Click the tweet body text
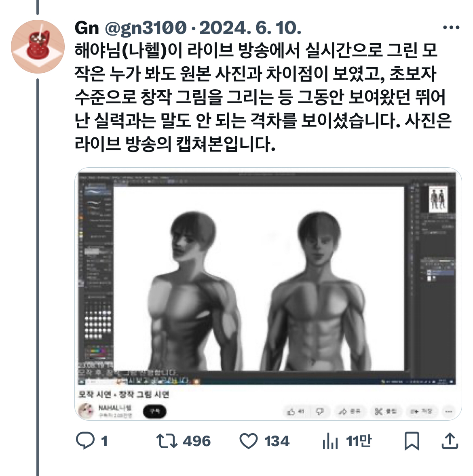The height and width of the screenshot is (476, 473). (x=263, y=97)
